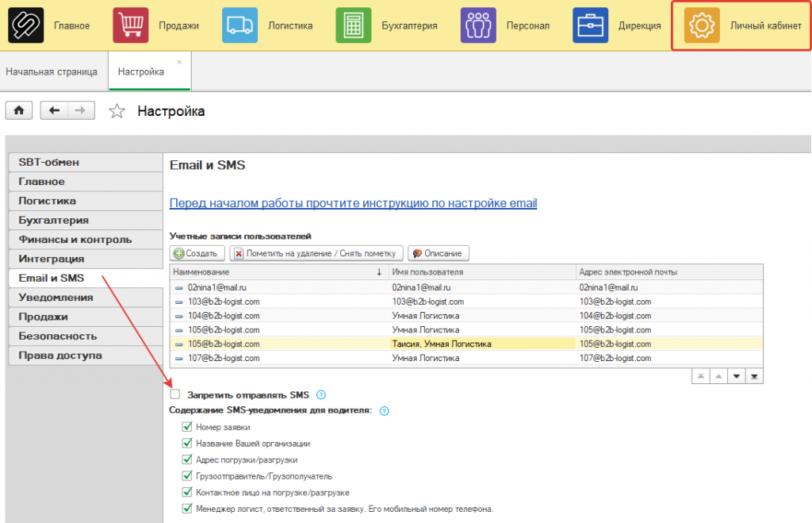
Task: Open Логистика settings section in sidebar
Action: point(86,201)
